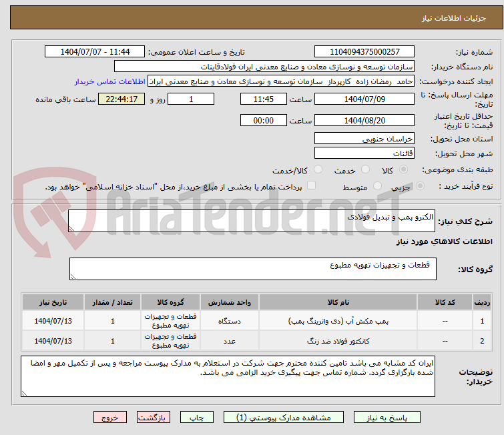504x435 pixels.
Task: Click the تعداد / مقدار column header
Action: (x=113, y=302)
